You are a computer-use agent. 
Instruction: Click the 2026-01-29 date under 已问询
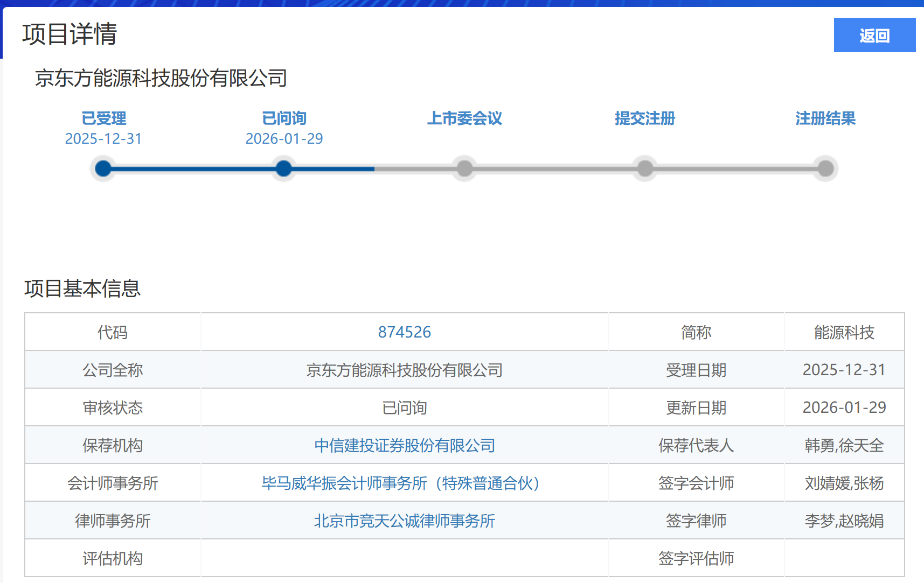(284, 139)
